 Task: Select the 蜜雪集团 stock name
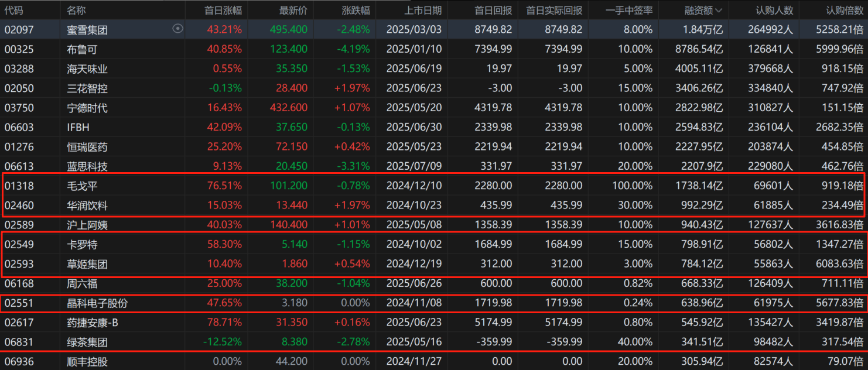[x=87, y=29]
